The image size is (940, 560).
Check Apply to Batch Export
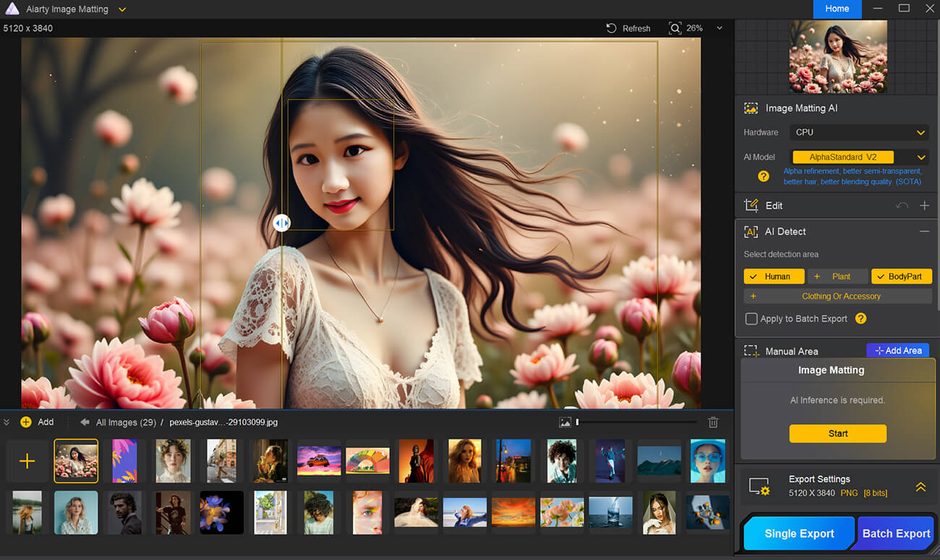pyautogui.click(x=753, y=319)
